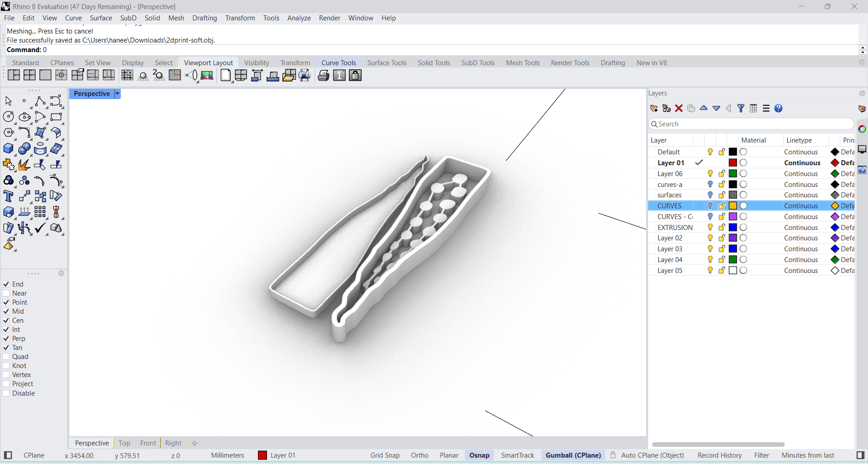Viewport: 868px width, 464px height.
Task: Check the Quad osnap checkbox
Action: point(6,357)
